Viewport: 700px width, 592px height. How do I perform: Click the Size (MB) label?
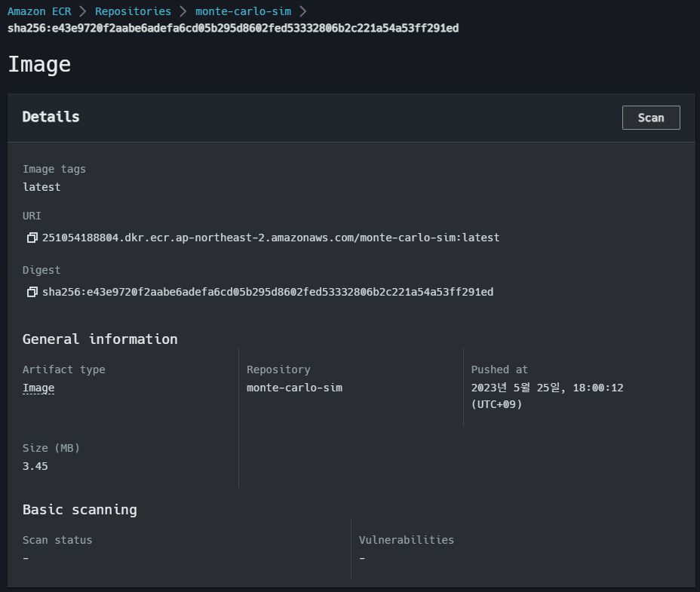[51, 448]
